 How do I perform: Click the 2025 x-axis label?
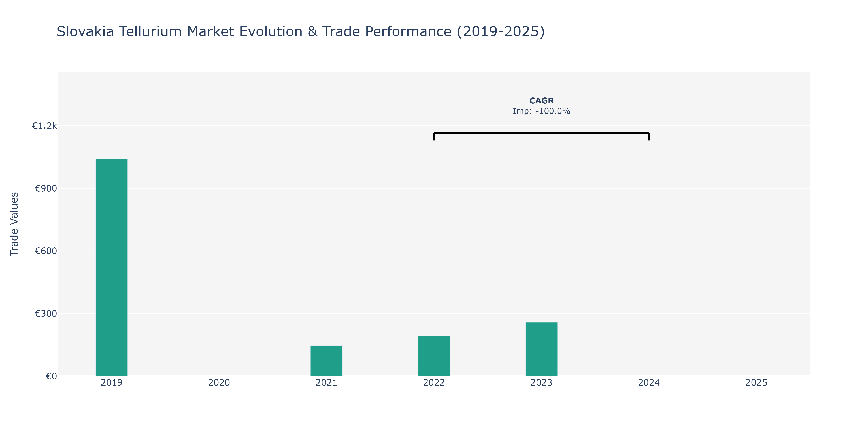click(756, 383)
